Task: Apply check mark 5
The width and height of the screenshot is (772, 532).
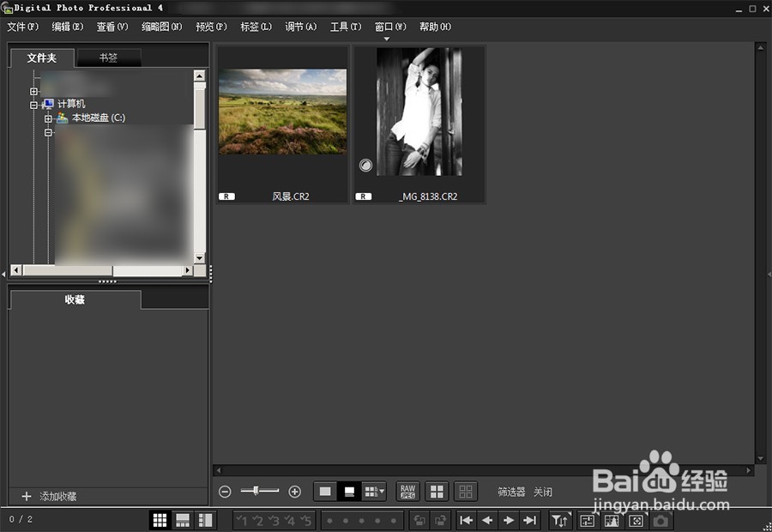Action: click(305, 520)
